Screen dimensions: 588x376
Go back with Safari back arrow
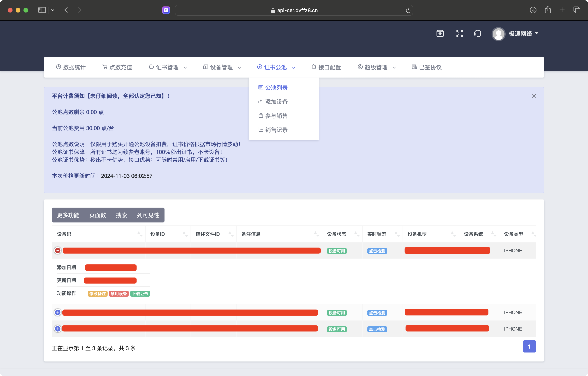66,10
